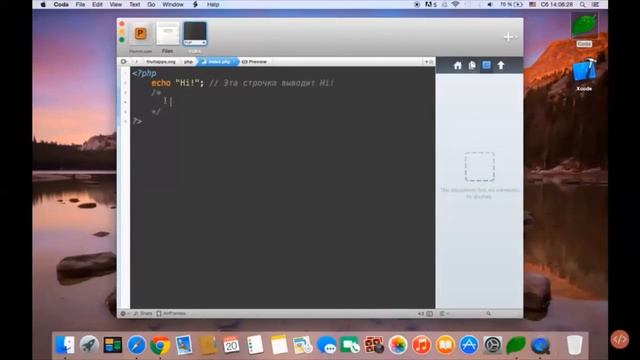
Task: Open Contacts book from the Dock
Action: (x=208, y=345)
